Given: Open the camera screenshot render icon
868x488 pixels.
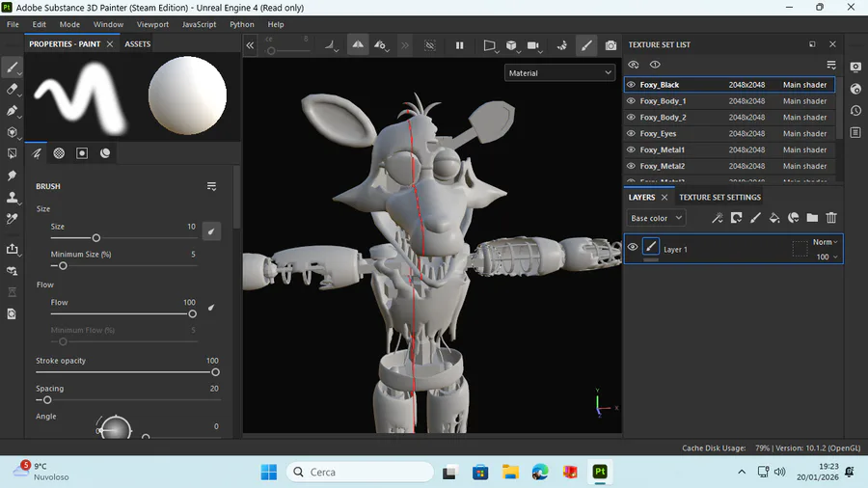Looking at the screenshot, I should click(610, 45).
